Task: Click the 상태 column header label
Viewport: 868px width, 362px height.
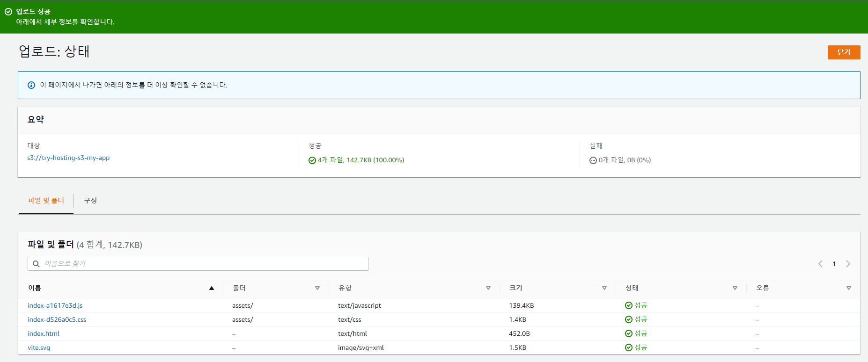Action: [632, 288]
